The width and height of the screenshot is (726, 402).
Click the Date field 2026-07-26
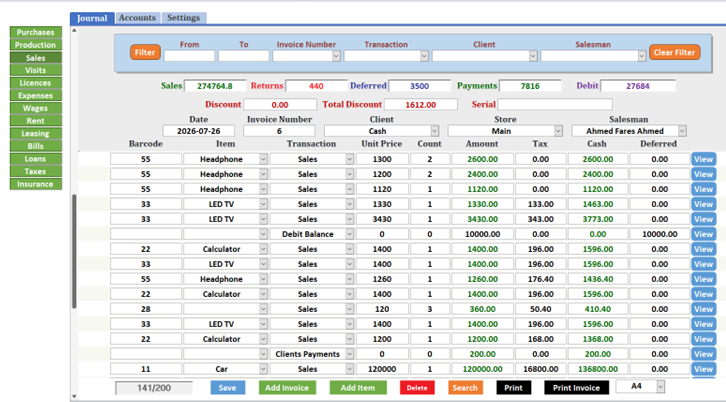coord(199,131)
